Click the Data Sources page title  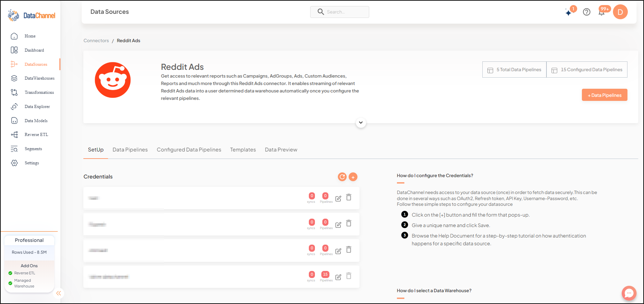pos(110,12)
